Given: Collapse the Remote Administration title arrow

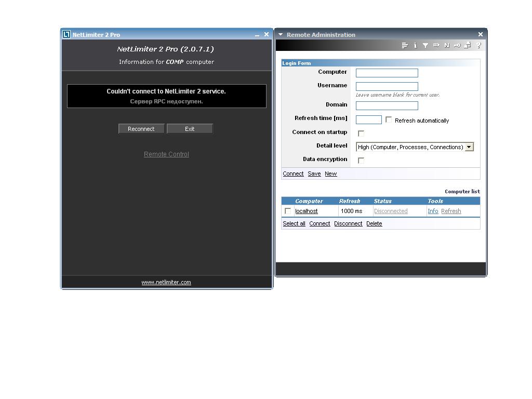Looking at the screenshot, I should (x=281, y=35).
